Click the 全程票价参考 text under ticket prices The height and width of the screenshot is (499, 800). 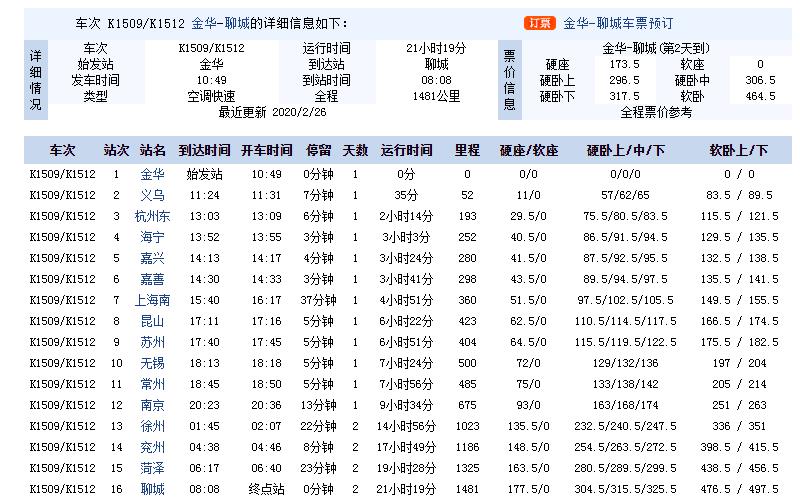655,113
